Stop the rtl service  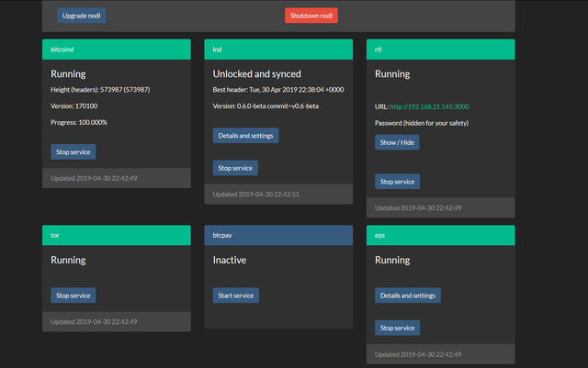pyautogui.click(x=397, y=182)
